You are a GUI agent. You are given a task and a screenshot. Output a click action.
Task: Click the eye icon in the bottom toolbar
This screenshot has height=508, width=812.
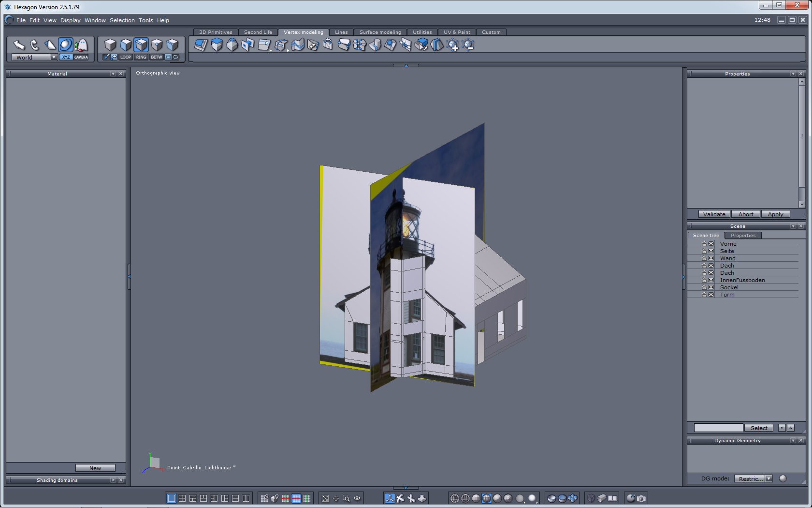tap(357, 498)
